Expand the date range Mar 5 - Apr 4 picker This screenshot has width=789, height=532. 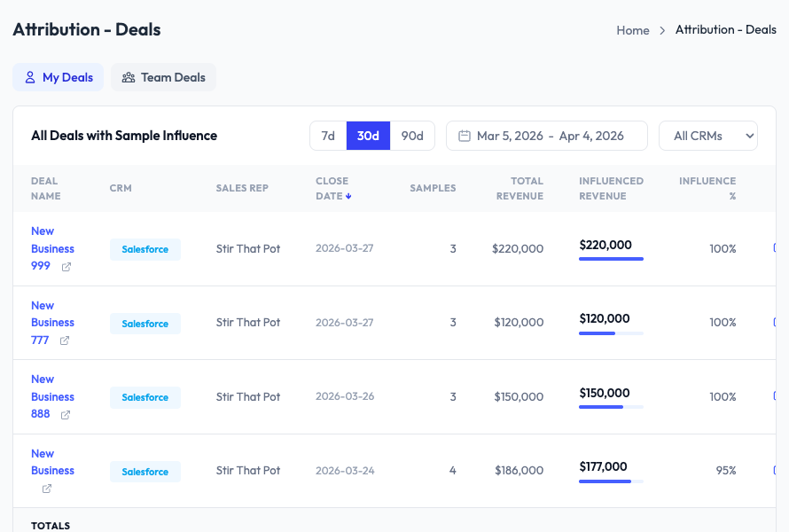click(546, 136)
